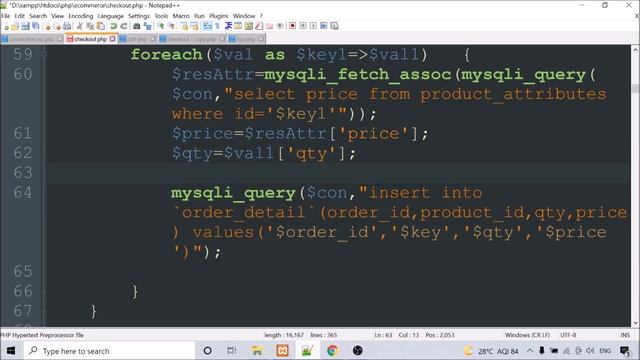Click the 'Type here to search' box
The height and width of the screenshot is (360, 640).
click(x=109, y=351)
